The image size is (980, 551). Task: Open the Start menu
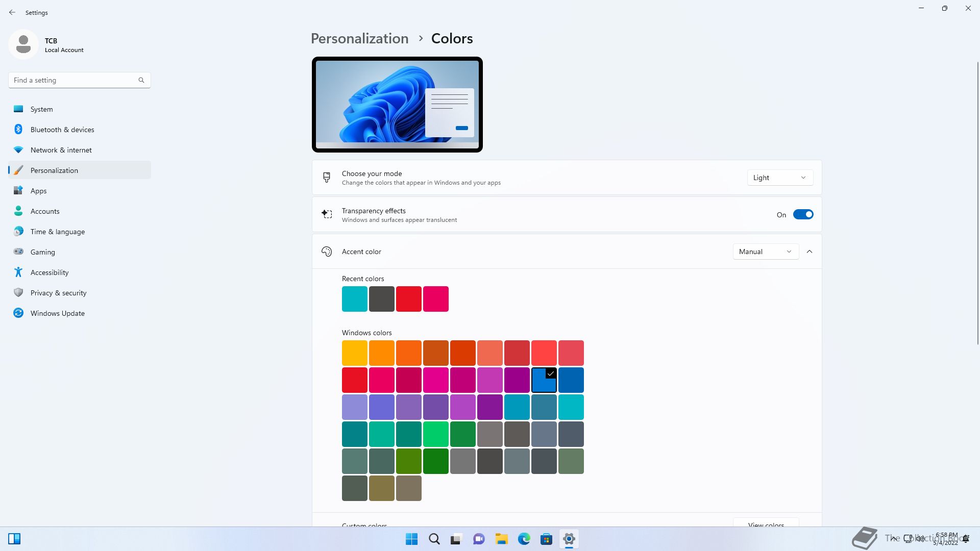tap(411, 539)
